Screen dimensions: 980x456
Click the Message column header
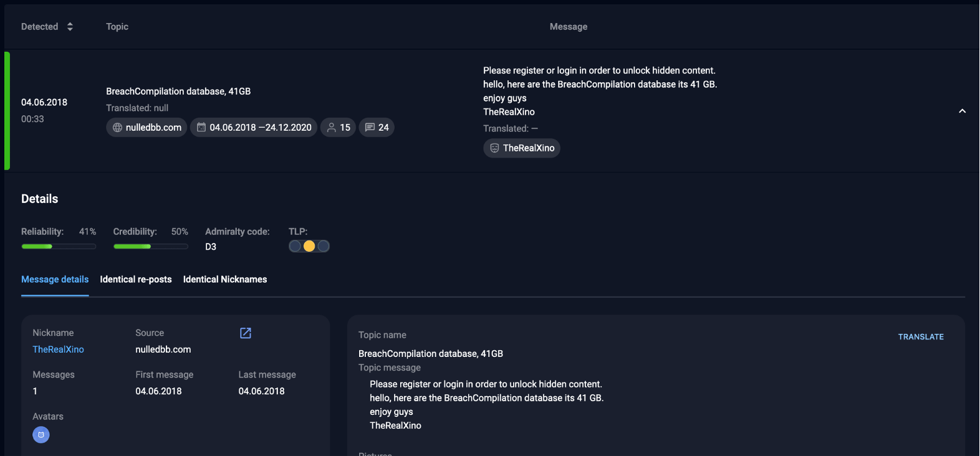pyautogui.click(x=569, y=27)
